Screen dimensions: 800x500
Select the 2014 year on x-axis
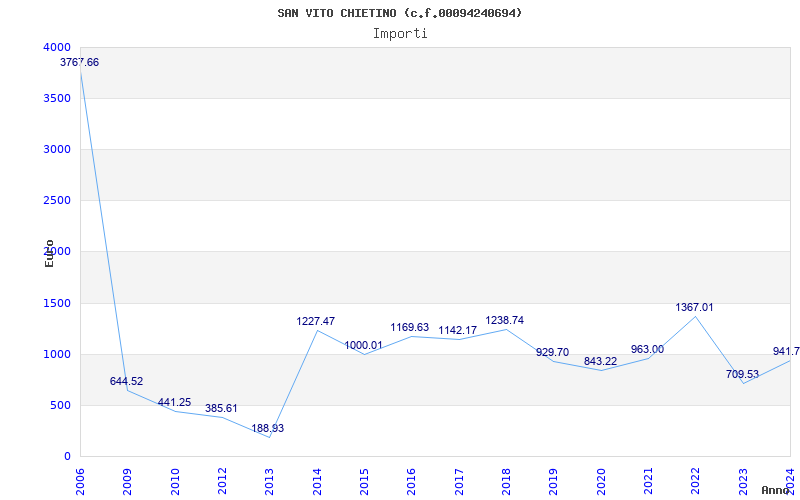[x=317, y=480]
